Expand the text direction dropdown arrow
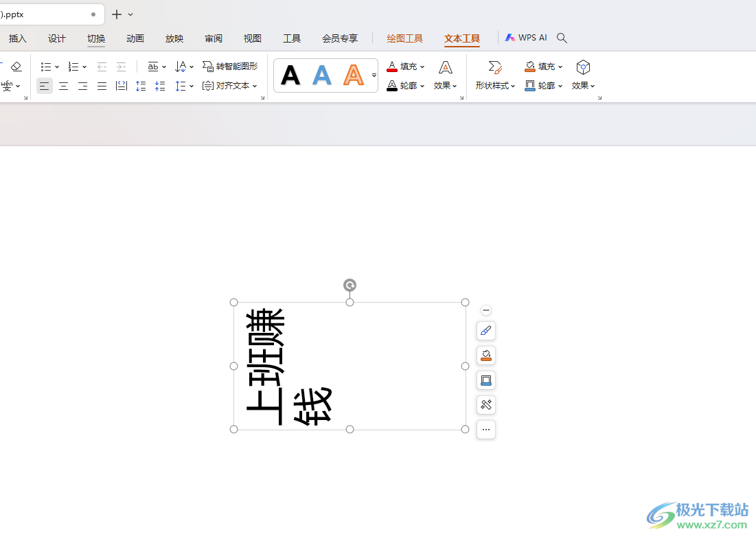Screen dimensions: 756x536 click(192, 67)
